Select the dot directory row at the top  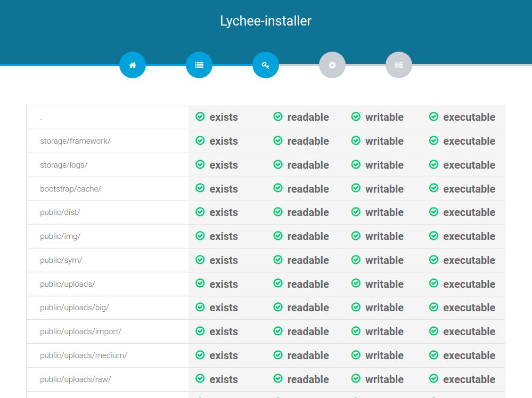[x=266, y=117]
